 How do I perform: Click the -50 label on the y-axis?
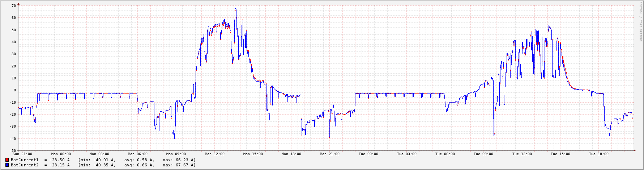coord(13,150)
